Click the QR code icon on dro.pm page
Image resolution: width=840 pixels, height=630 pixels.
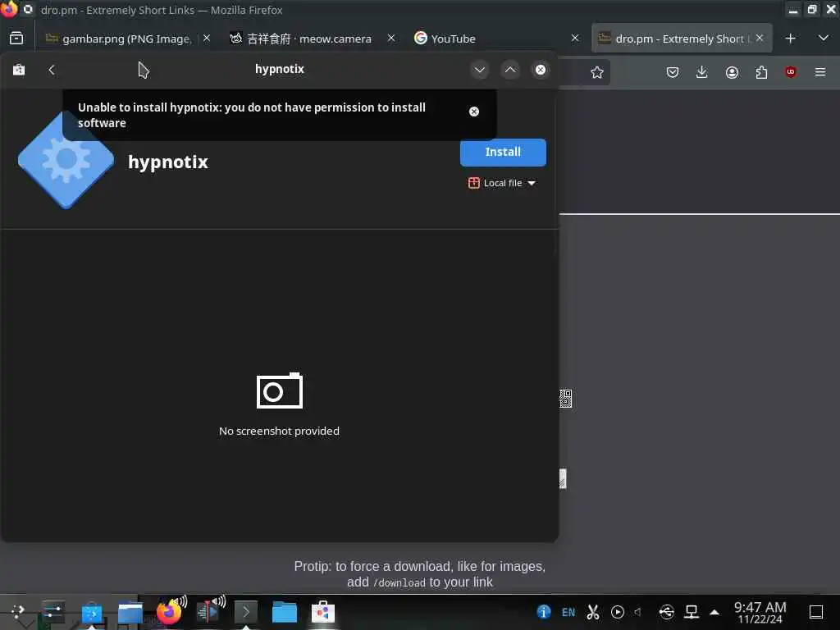[x=566, y=399]
